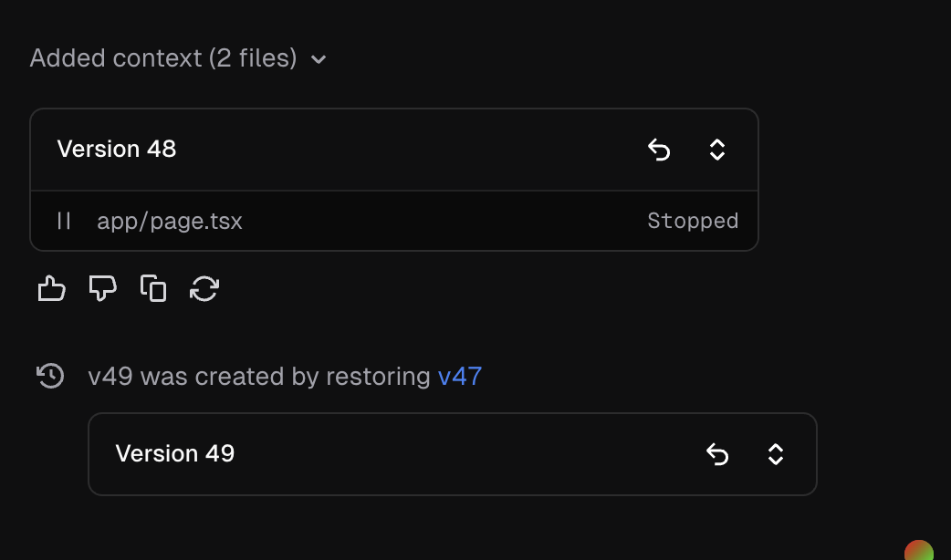This screenshot has height=560, width=951.
Task: Click the pause icon beside app/page.tsx
Action: coord(64,221)
